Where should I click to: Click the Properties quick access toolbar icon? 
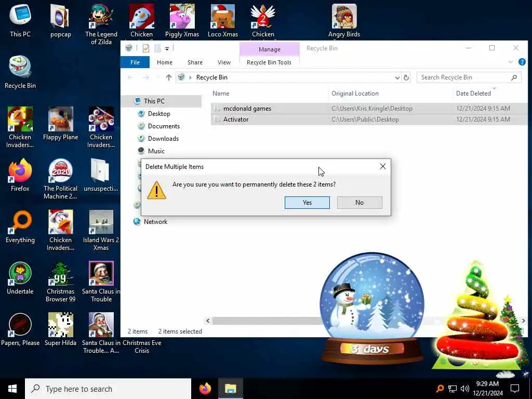[146, 48]
